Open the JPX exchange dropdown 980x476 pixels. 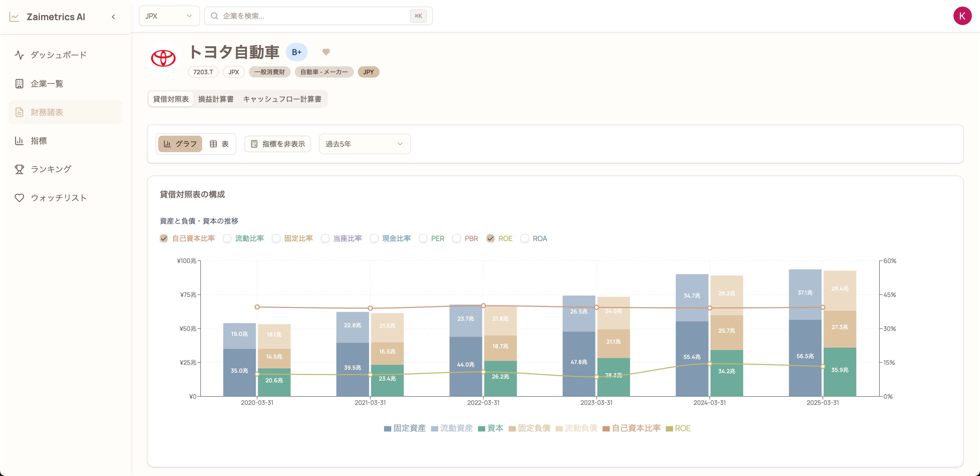169,16
